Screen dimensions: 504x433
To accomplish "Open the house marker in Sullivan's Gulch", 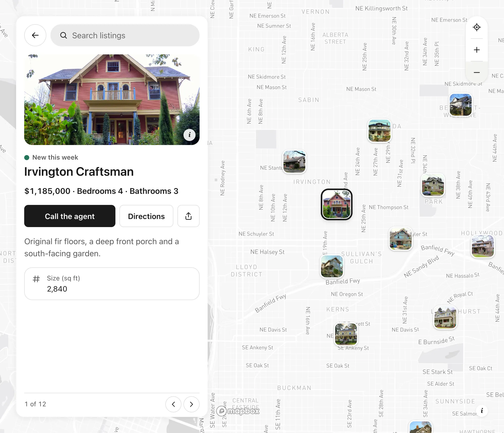I will click(332, 266).
